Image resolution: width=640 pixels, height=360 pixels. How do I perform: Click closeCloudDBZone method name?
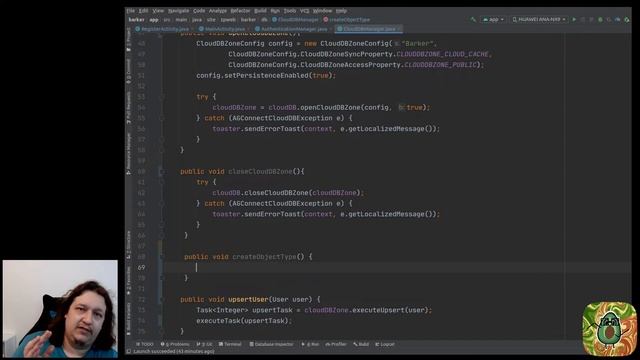pos(260,171)
